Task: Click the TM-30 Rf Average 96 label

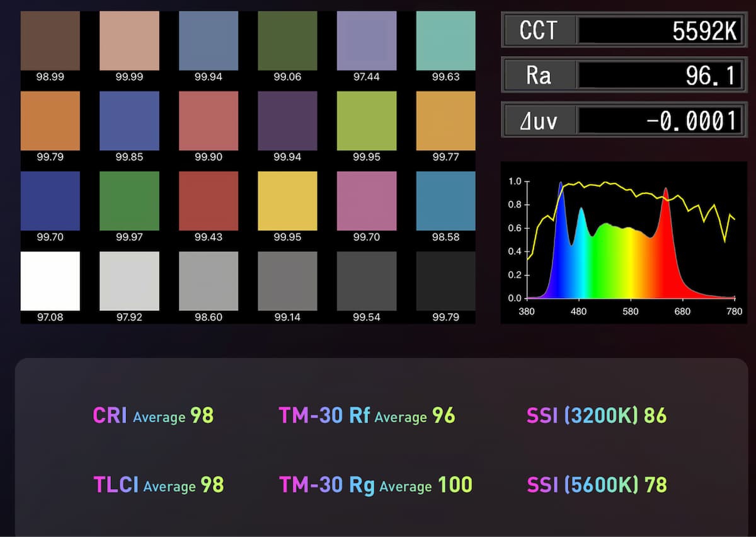Action: coord(367,416)
